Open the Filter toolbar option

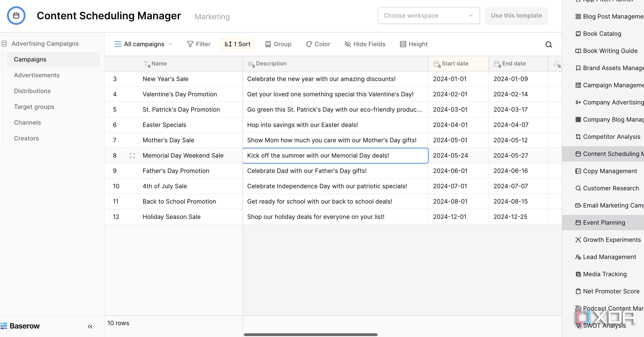click(x=199, y=44)
